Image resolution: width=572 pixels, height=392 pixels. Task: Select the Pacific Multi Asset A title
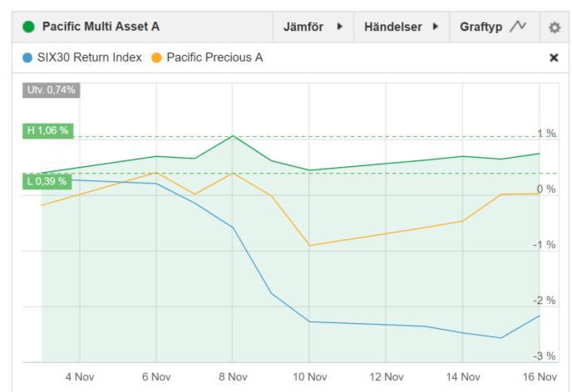(101, 27)
